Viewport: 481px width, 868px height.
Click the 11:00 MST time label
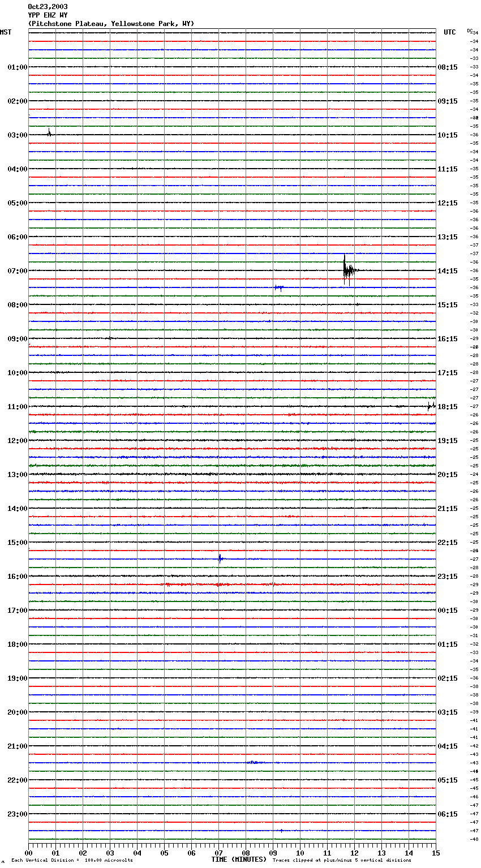pos(18,407)
